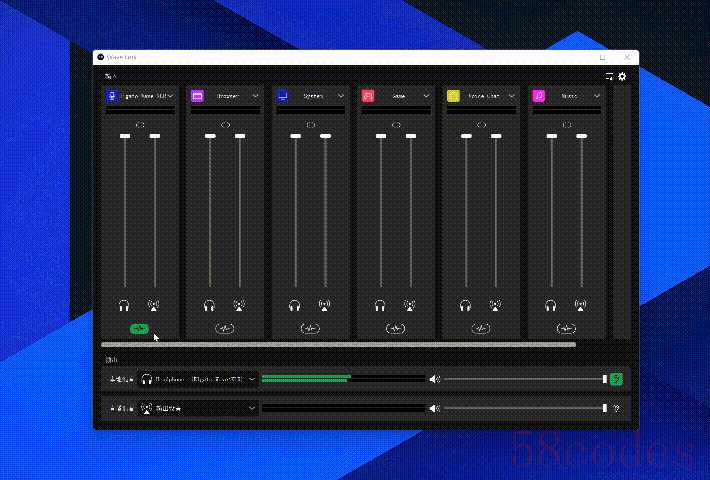Image resolution: width=710 pixels, height=480 pixels.
Task: Click the Music channel monitor fader handle
Action: tap(552, 136)
